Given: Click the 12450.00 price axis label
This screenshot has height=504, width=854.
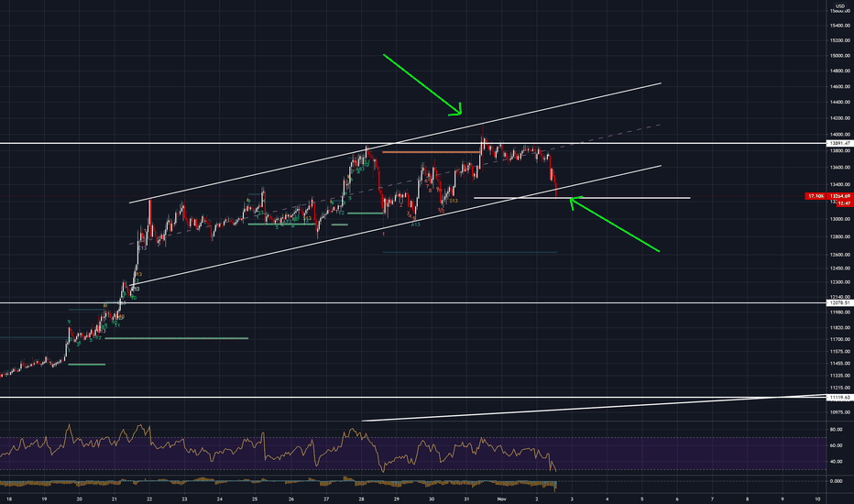Looking at the screenshot, I should (x=840, y=268).
